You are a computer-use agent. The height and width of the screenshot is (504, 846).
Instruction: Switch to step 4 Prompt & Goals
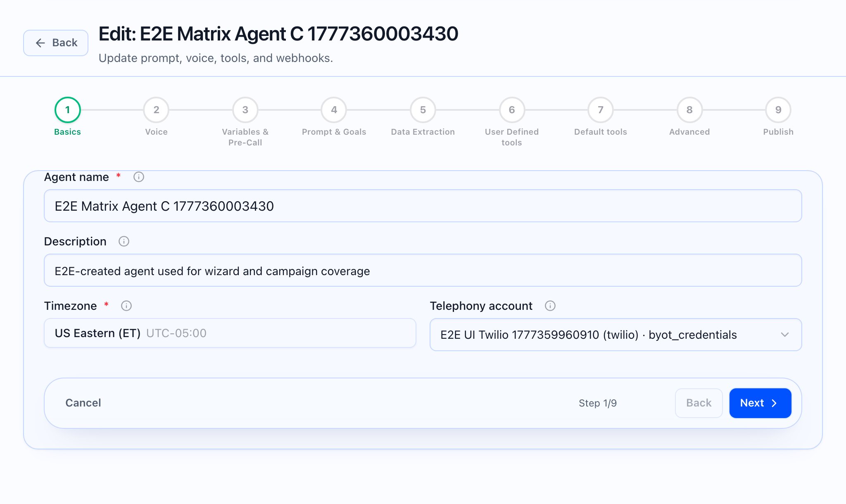tap(334, 110)
